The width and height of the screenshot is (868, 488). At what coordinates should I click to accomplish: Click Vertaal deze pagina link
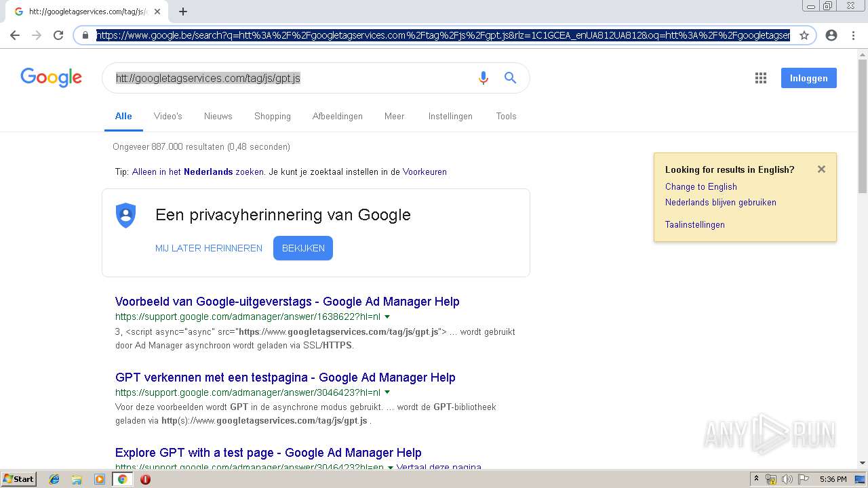click(439, 468)
